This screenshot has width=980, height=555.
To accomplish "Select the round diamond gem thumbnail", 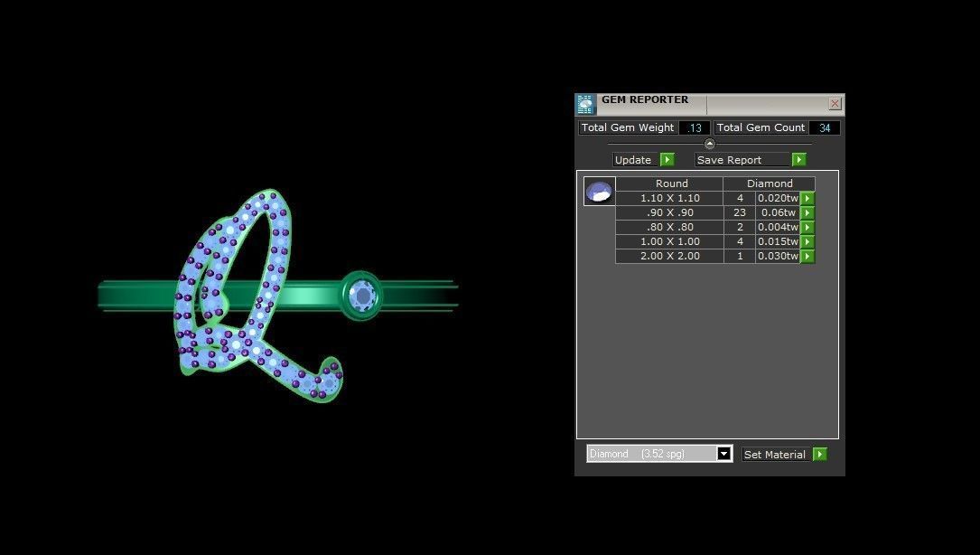I will tap(599, 191).
